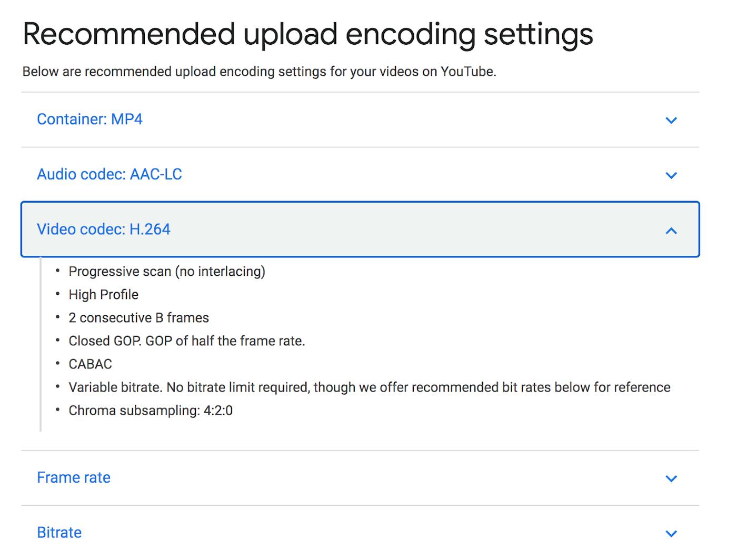Click the Audio codec chevron down arrow
This screenshot has width=737, height=560.
[x=671, y=175]
